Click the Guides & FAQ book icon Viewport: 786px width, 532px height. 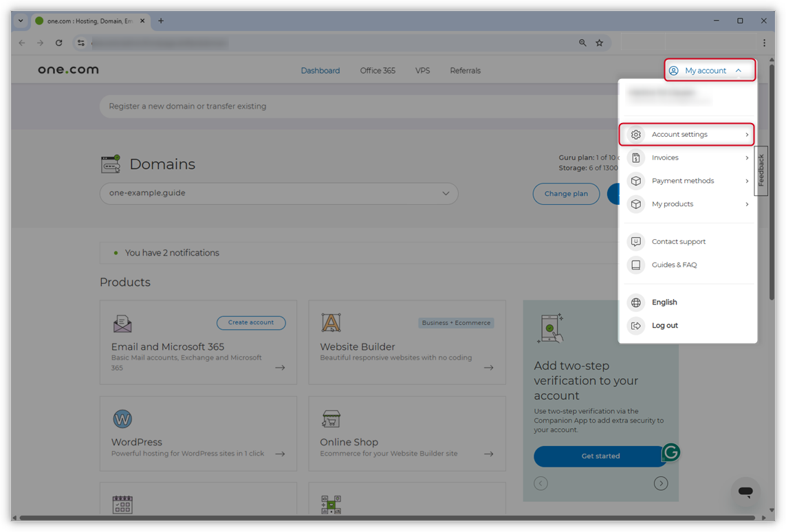point(635,265)
